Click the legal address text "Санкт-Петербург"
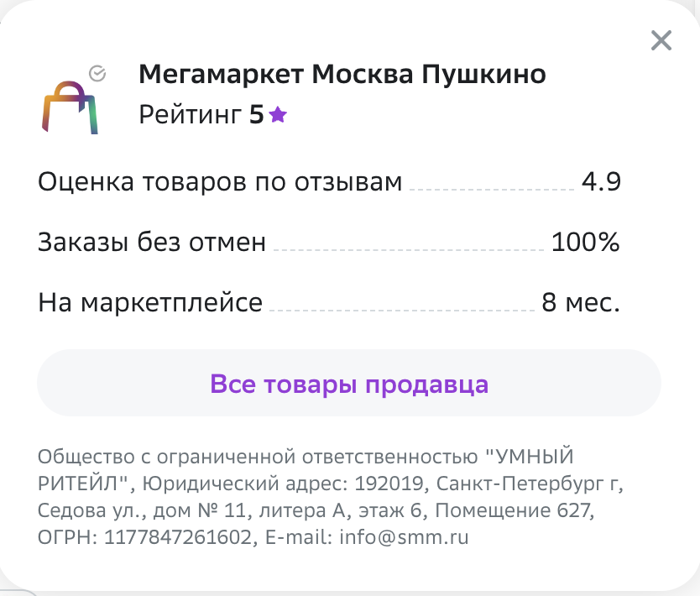 click(x=520, y=484)
